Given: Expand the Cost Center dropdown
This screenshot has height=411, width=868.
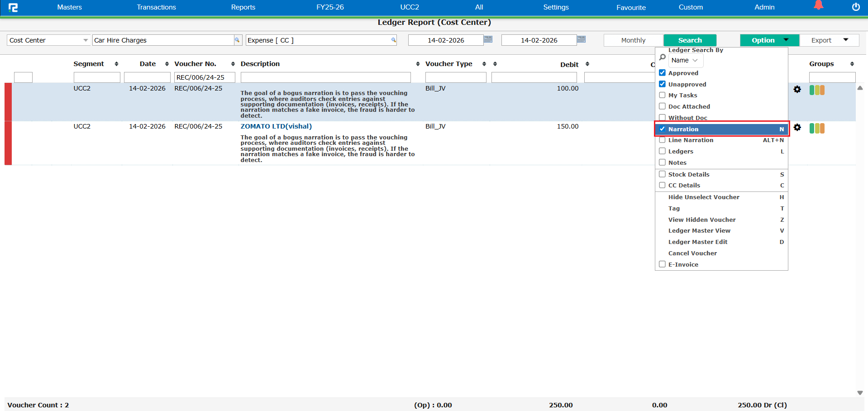Looking at the screenshot, I should [85, 40].
